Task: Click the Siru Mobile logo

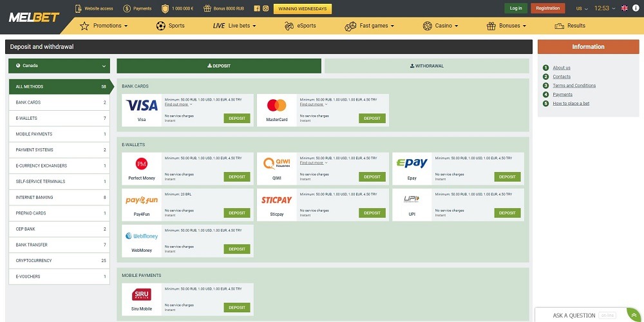Action: coord(142,295)
